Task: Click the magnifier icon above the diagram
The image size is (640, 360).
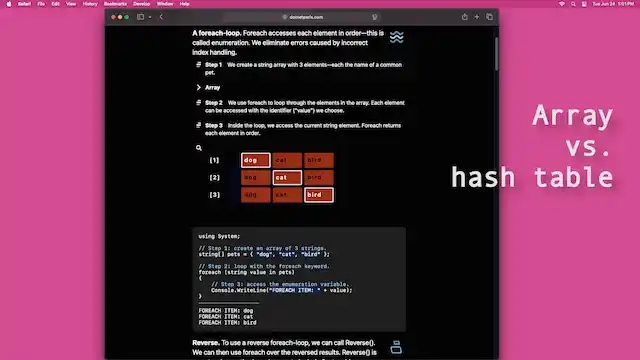Action: point(199,148)
